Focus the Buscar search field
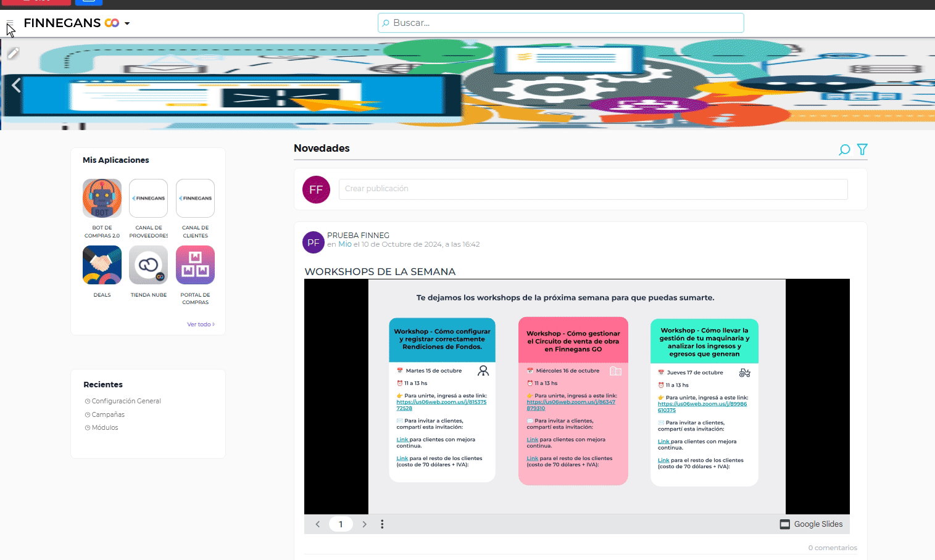 tap(560, 23)
